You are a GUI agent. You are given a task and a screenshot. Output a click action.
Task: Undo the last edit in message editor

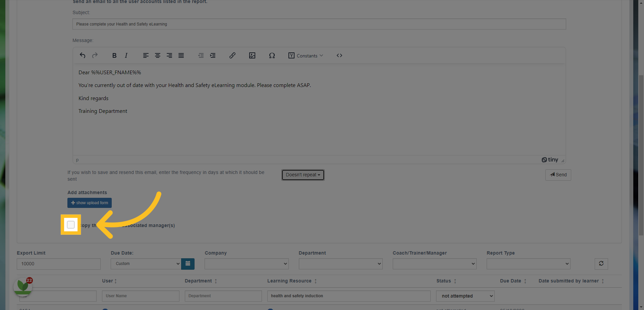tap(83, 55)
